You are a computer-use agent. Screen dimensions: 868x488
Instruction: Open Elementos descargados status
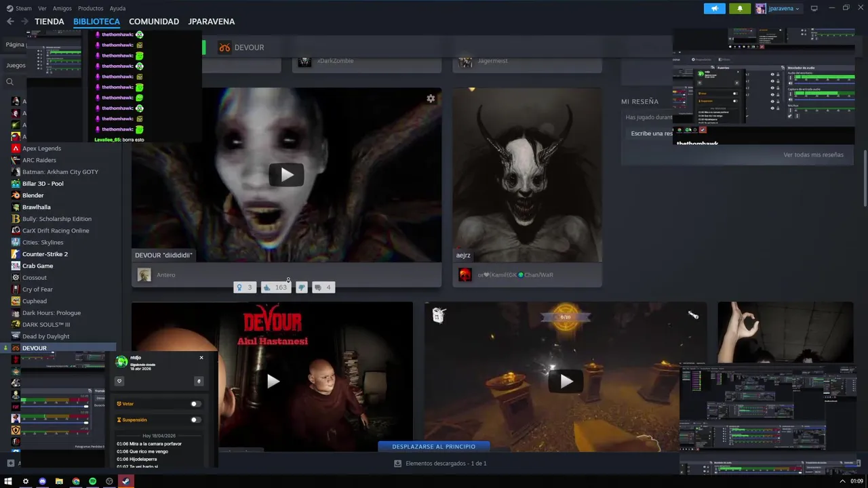coord(446,464)
